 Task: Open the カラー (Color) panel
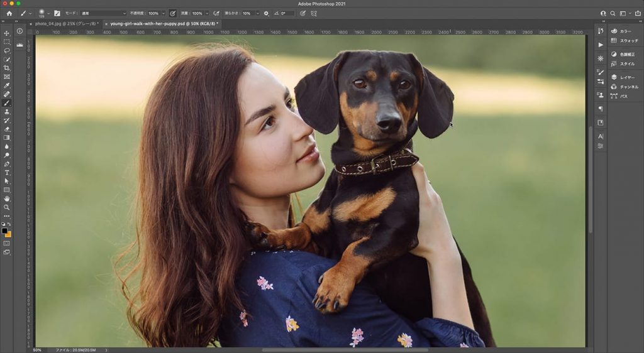coord(625,31)
